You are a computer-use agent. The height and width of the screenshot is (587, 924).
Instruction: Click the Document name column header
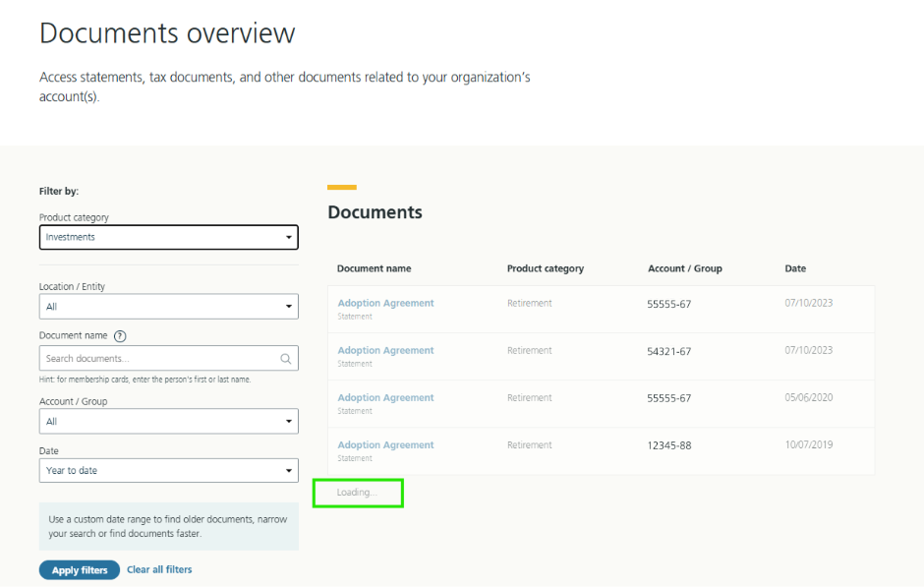click(x=374, y=268)
